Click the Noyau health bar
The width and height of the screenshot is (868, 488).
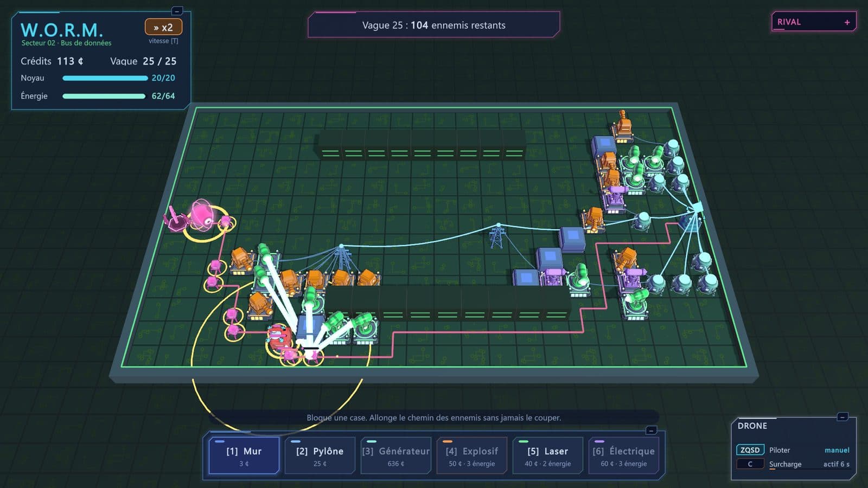(x=105, y=78)
